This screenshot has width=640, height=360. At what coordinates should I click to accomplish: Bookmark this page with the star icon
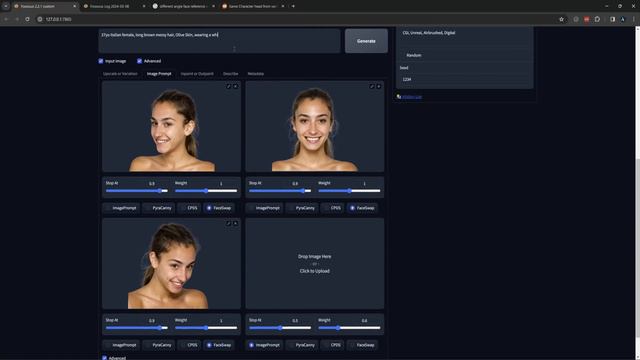click(561, 19)
